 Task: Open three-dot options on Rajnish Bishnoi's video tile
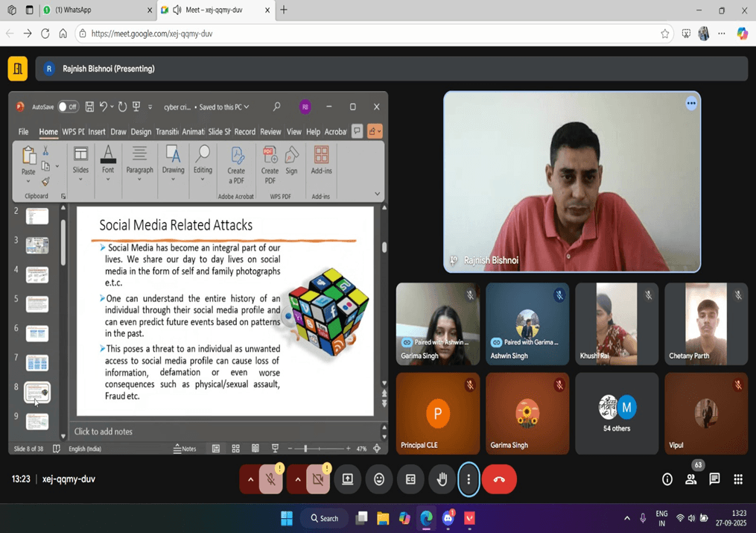(x=691, y=104)
